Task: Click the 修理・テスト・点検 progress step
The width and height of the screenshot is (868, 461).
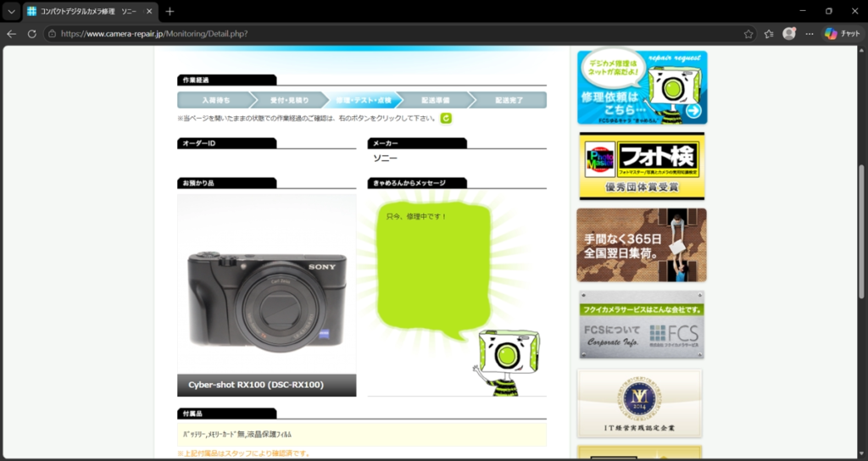Action: click(x=363, y=100)
